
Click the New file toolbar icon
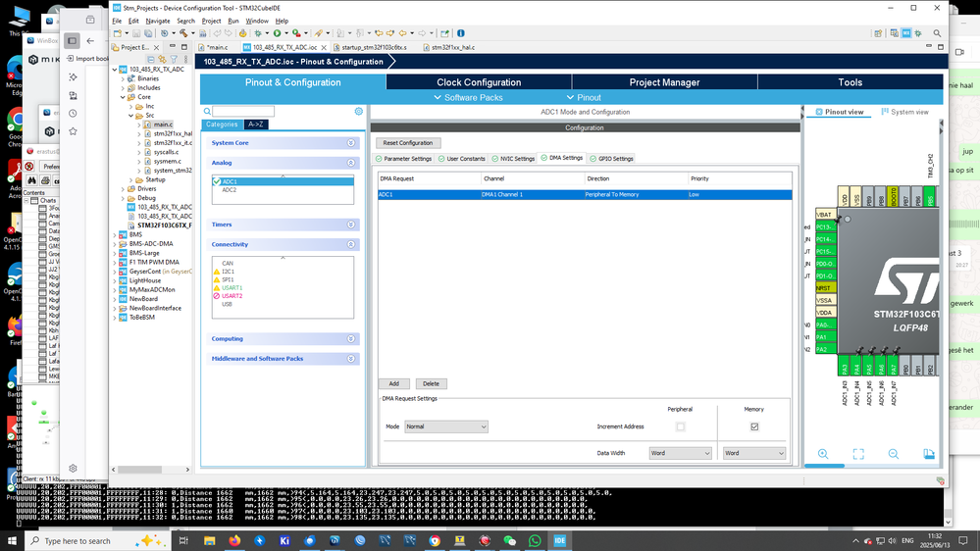pyautogui.click(x=118, y=33)
